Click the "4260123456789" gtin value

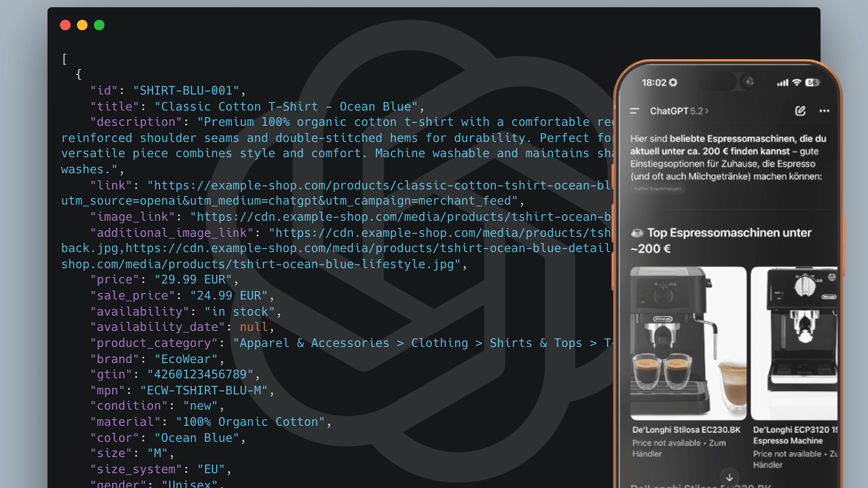point(200,374)
